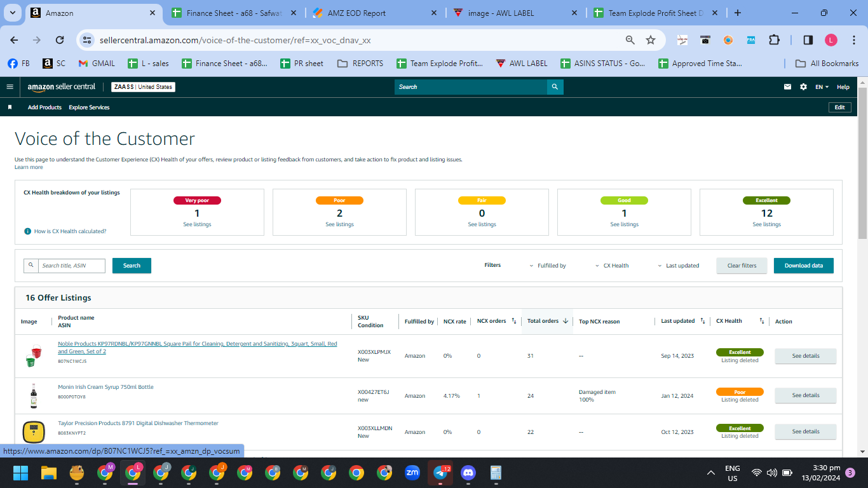The height and width of the screenshot is (488, 868).
Task: Go back to the previous browser page
Action: pos(14,40)
